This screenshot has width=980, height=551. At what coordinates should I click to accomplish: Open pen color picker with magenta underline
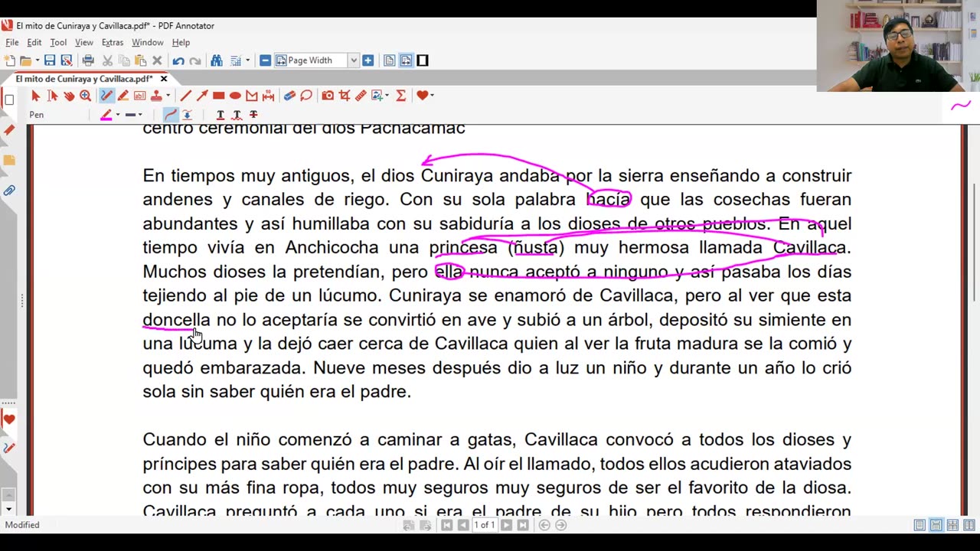pyautogui.click(x=106, y=115)
